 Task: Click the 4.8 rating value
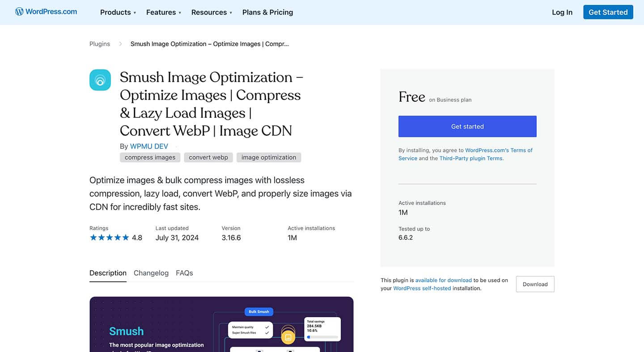click(x=137, y=238)
